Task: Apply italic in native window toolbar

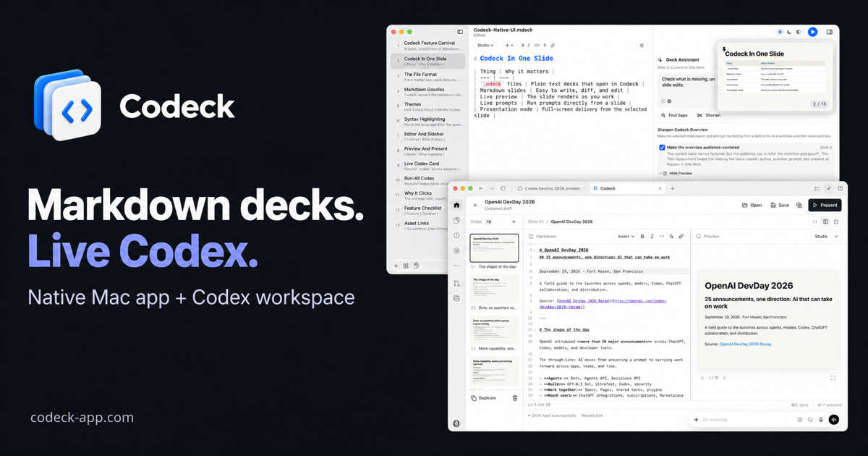Action: [x=529, y=46]
